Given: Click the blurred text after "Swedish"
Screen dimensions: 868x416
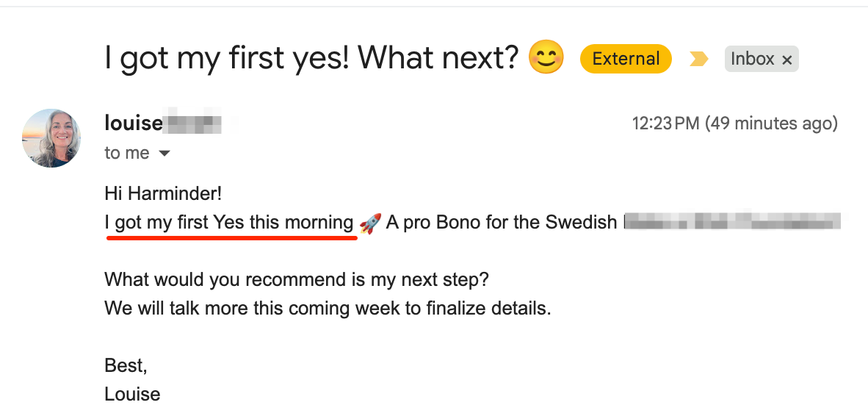Looking at the screenshot, I should point(732,221).
